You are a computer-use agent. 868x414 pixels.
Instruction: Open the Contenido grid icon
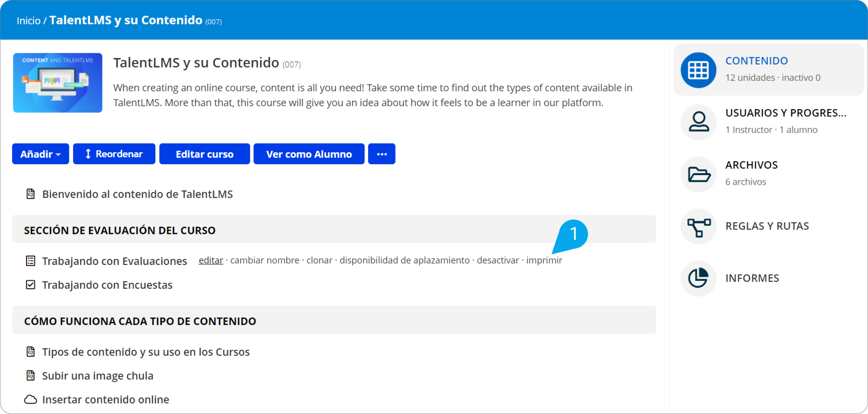(x=698, y=70)
